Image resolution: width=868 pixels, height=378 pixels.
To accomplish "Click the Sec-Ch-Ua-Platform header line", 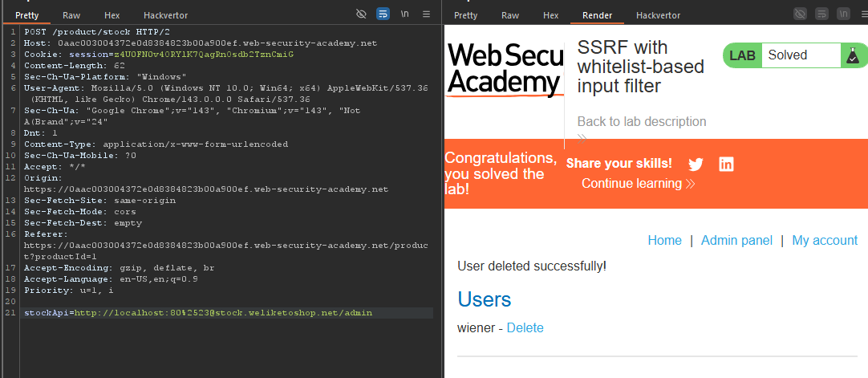I will 105,76.
